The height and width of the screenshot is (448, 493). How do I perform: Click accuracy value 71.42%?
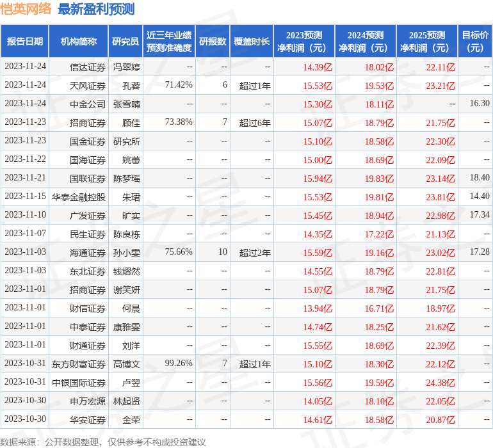point(179,85)
